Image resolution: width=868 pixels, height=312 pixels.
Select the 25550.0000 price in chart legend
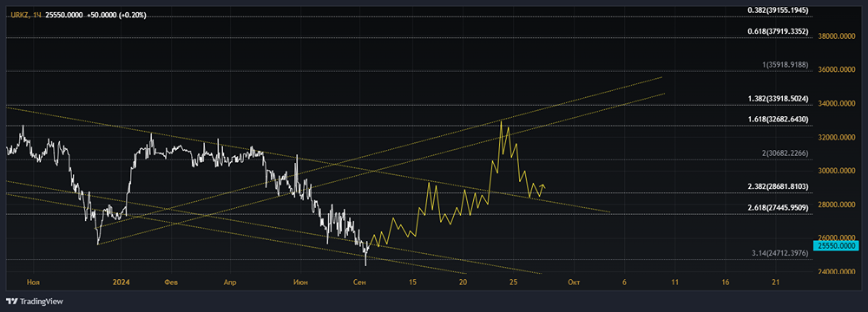[x=63, y=15]
